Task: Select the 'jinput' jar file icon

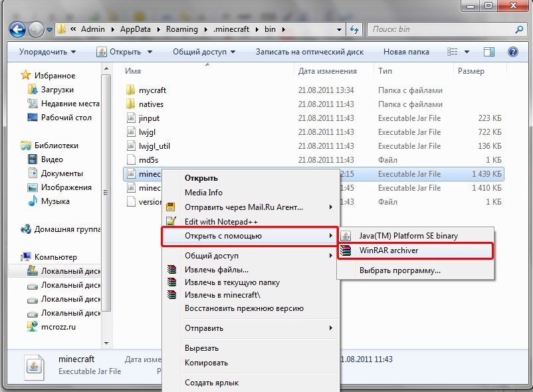Action: point(131,118)
